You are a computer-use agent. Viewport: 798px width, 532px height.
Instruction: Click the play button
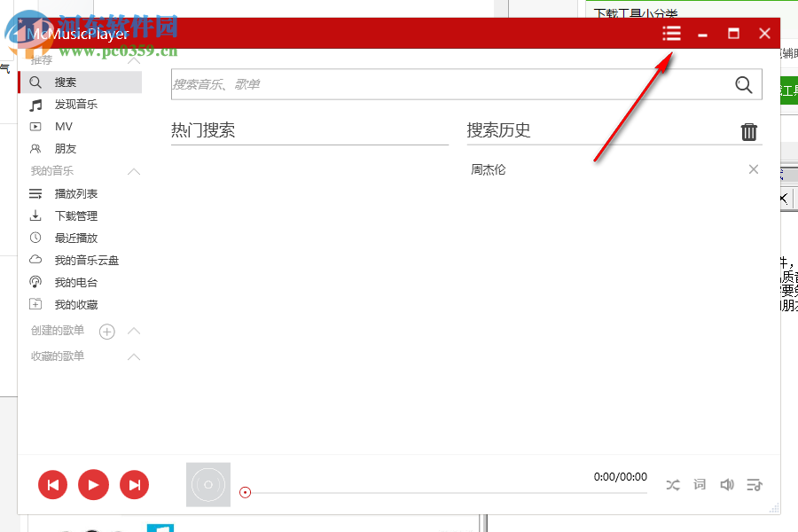[93, 485]
